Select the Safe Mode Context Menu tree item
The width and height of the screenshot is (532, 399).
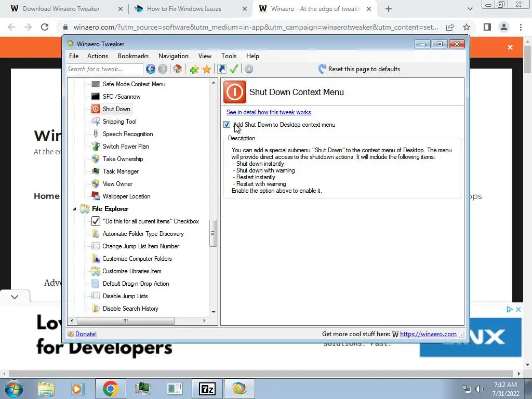click(134, 84)
